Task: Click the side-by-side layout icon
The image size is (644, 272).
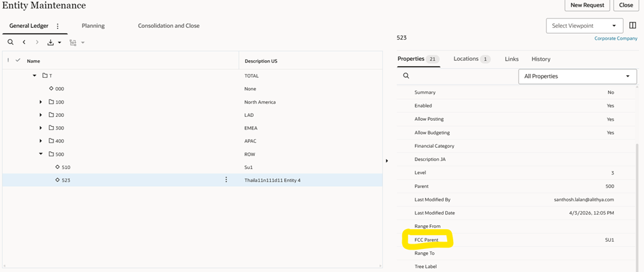Action: (633, 26)
